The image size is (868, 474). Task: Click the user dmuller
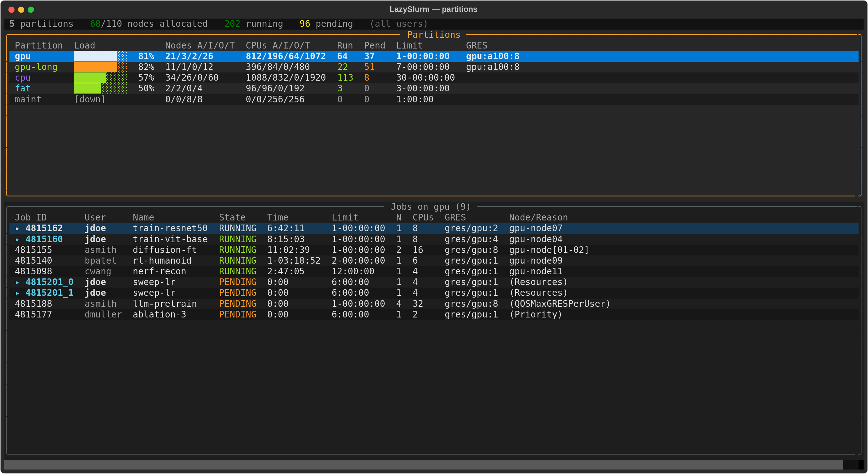coord(103,315)
